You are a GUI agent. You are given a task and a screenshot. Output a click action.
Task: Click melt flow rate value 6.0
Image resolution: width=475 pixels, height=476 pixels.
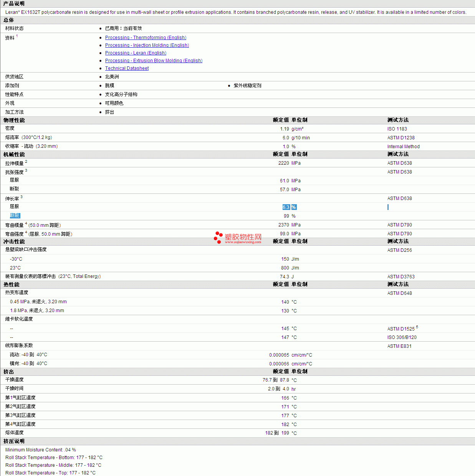pyautogui.click(x=286, y=138)
